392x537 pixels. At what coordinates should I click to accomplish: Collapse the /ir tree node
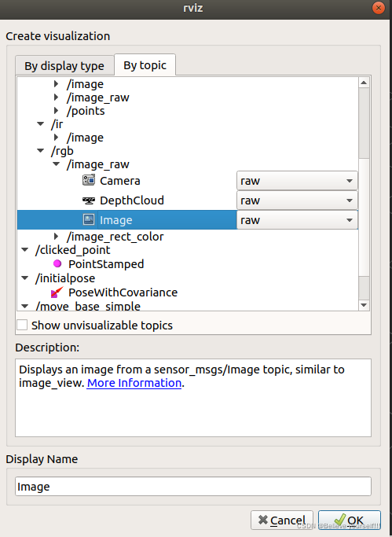tap(40, 124)
